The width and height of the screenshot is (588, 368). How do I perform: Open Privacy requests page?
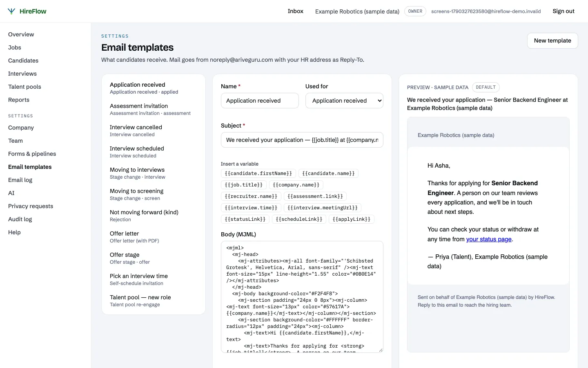point(31,206)
